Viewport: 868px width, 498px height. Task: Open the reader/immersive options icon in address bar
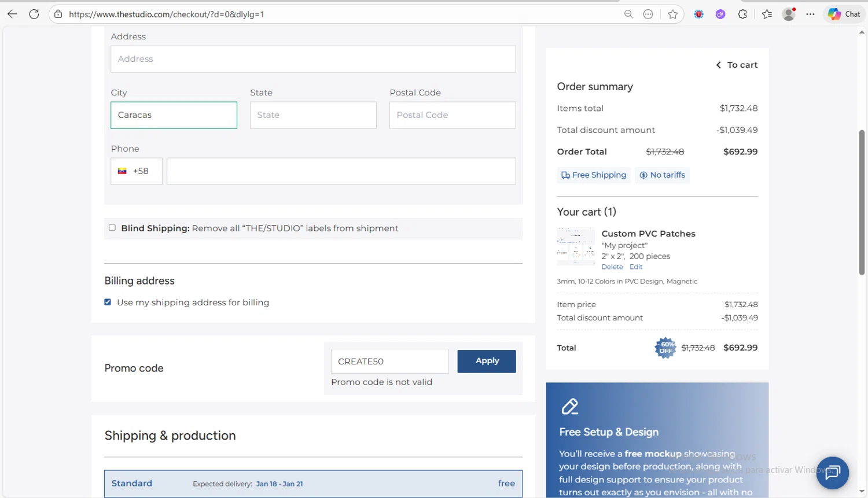(x=648, y=14)
